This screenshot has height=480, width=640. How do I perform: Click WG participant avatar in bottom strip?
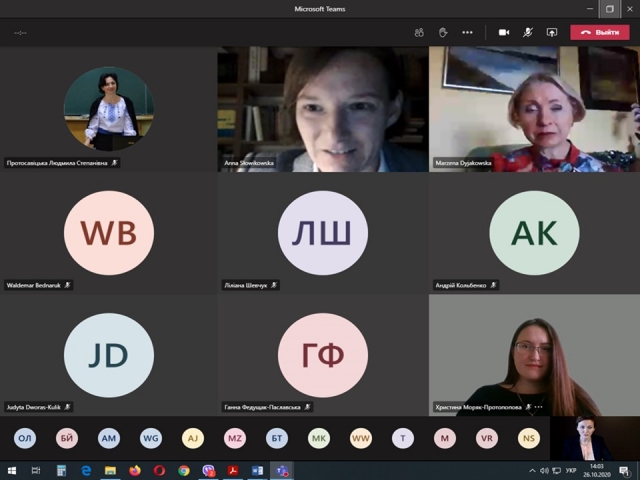click(151, 438)
